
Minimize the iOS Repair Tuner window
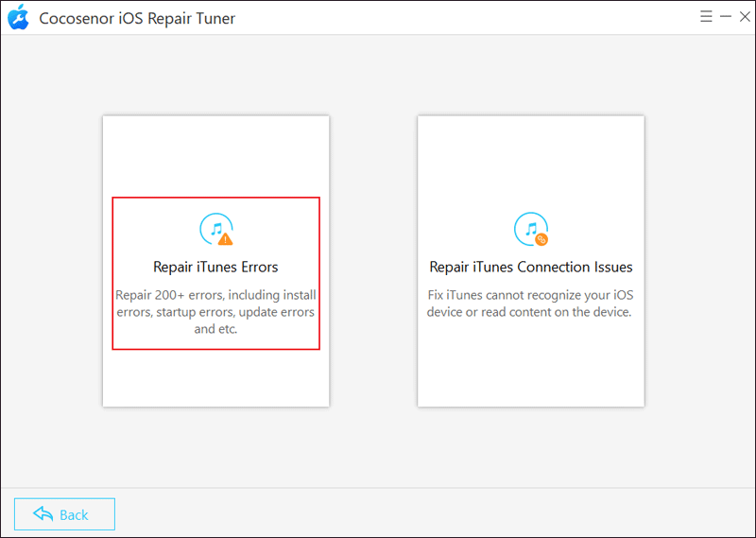[x=726, y=16]
